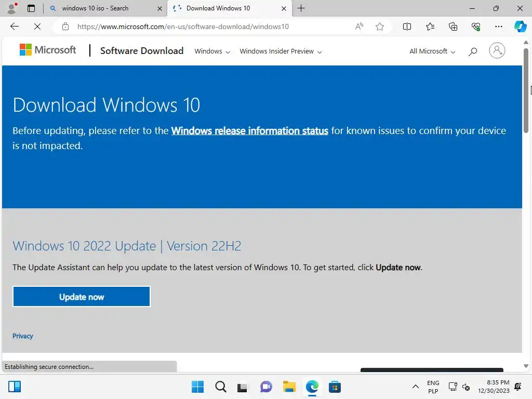Screen dimensions: 532x399
Task: Open the Favorites list icon
Action: pos(430,26)
